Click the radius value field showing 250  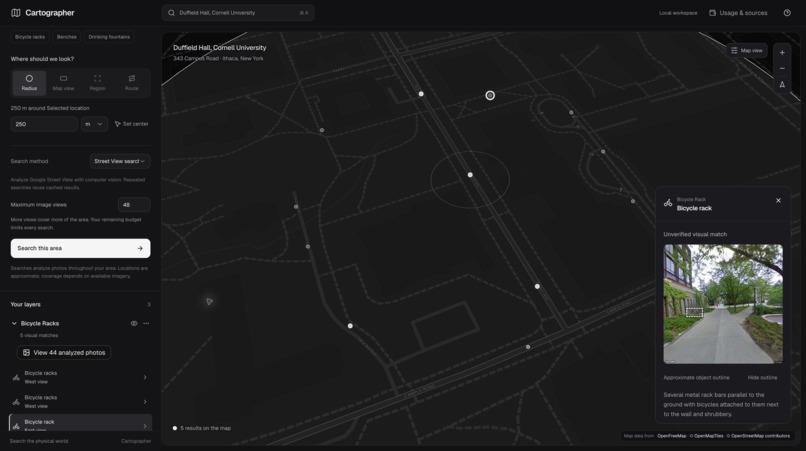click(x=44, y=124)
